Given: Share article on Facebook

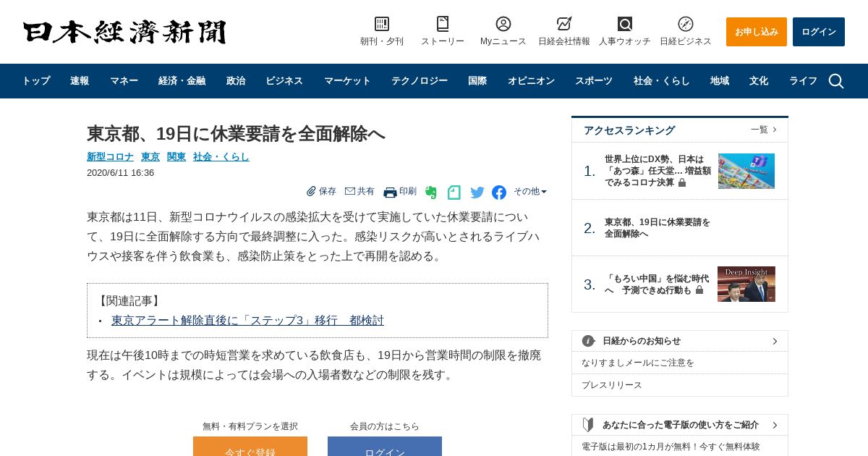Looking at the screenshot, I should (x=499, y=193).
